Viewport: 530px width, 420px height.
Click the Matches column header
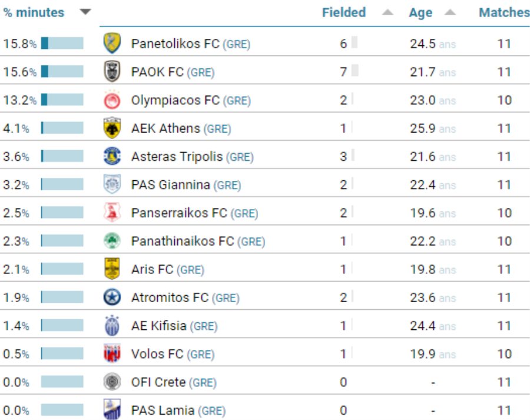coord(503,12)
